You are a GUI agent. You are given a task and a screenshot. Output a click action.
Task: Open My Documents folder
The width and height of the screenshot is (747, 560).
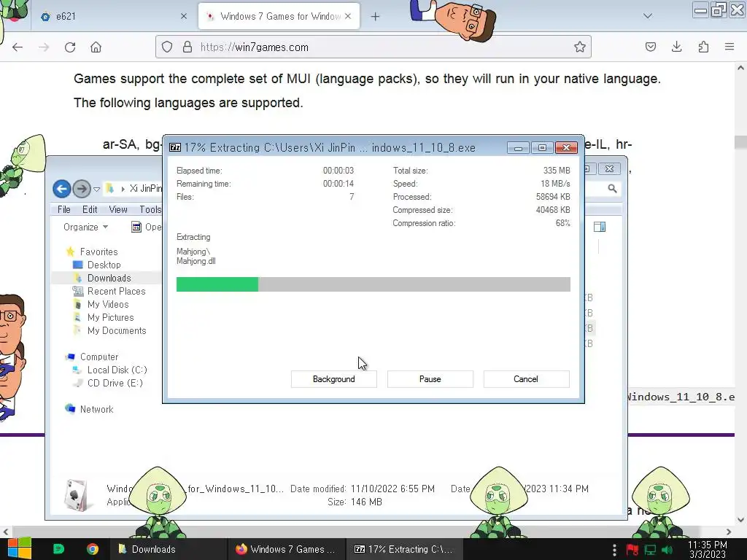tap(117, 330)
